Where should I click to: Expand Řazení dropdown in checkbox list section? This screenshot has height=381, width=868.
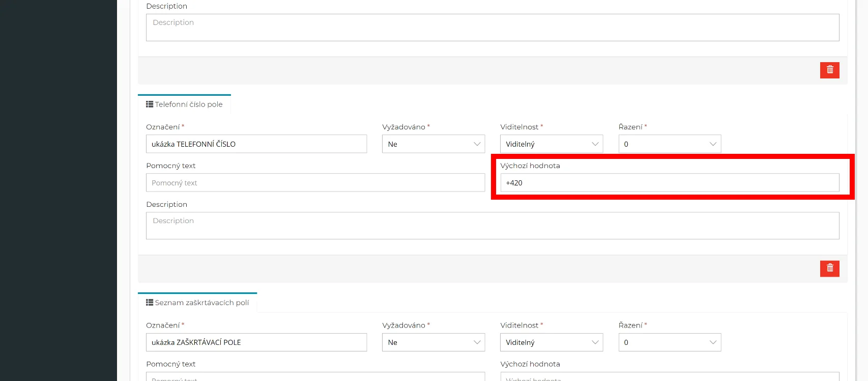669,342
